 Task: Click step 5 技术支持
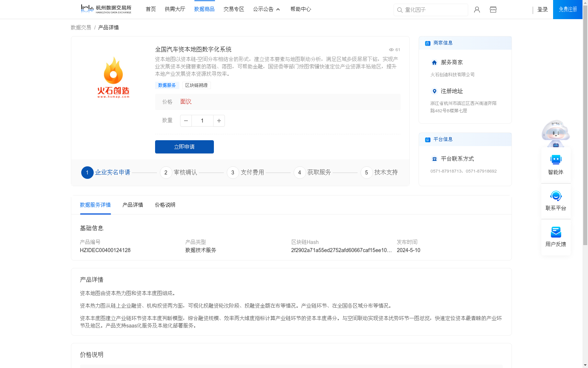click(x=379, y=172)
